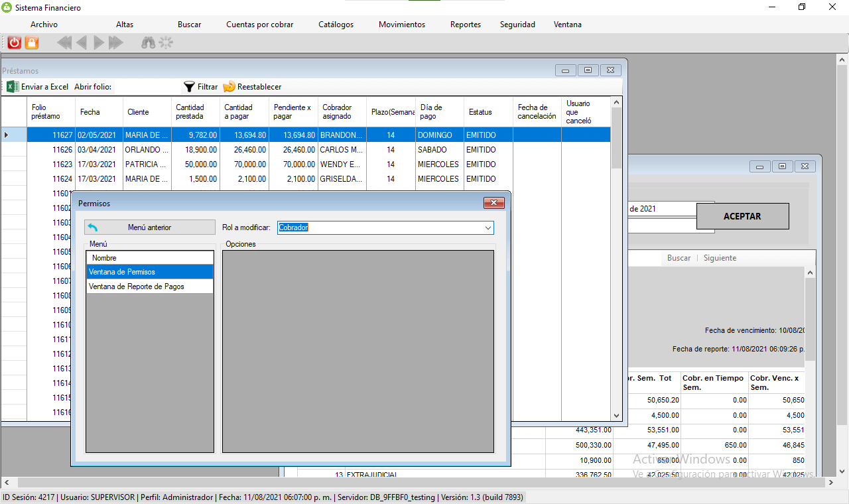849x504 pixels.
Task: Click the Nombre column header in Menú list
Action: pyautogui.click(x=150, y=257)
